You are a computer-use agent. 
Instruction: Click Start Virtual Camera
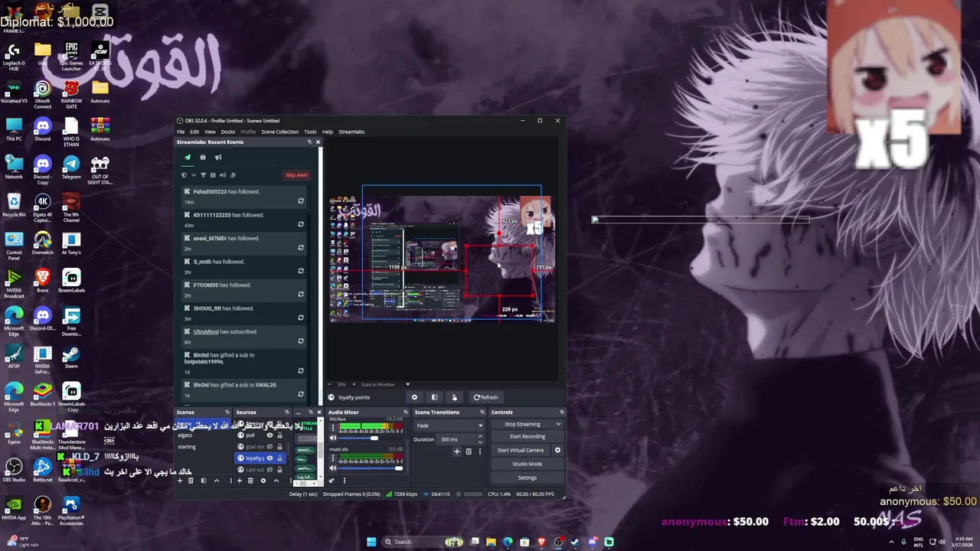[x=521, y=450]
